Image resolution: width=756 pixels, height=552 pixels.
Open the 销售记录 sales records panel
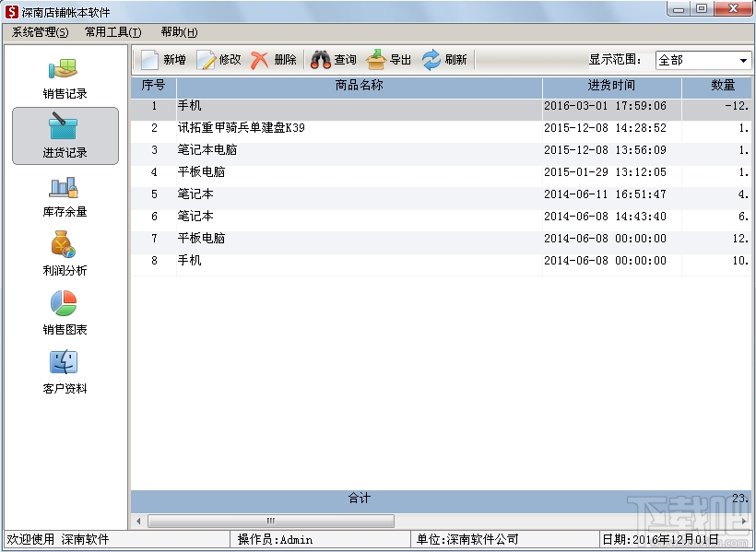(x=65, y=79)
